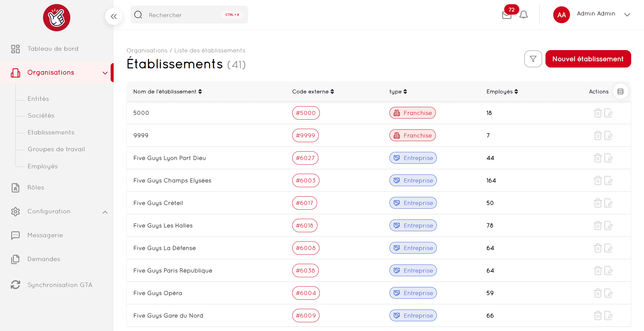The image size is (644, 331).
Task: Edit Five Guys Paris République
Action: 608,271
